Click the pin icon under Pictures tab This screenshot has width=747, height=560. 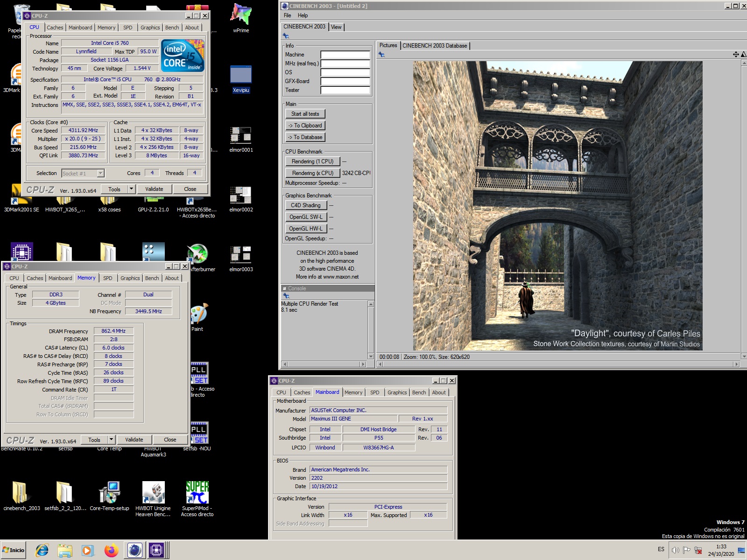(x=381, y=55)
